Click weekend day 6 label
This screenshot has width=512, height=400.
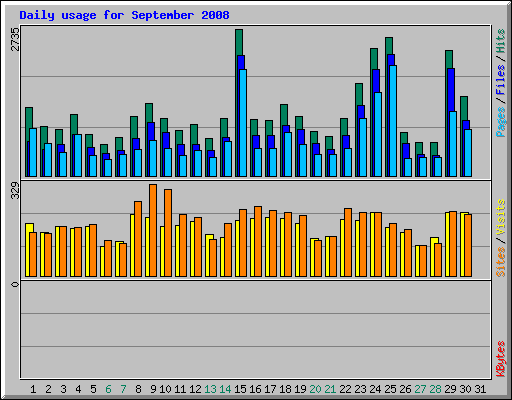(108, 389)
